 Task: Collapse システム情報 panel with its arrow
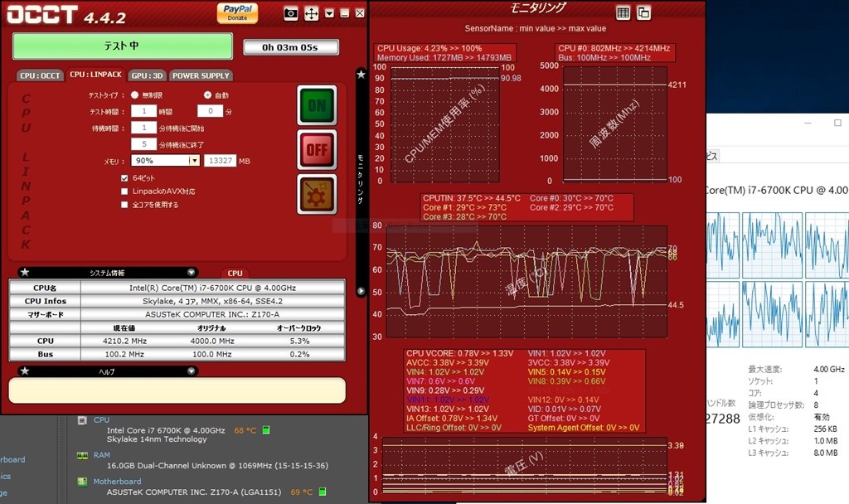[192, 272]
